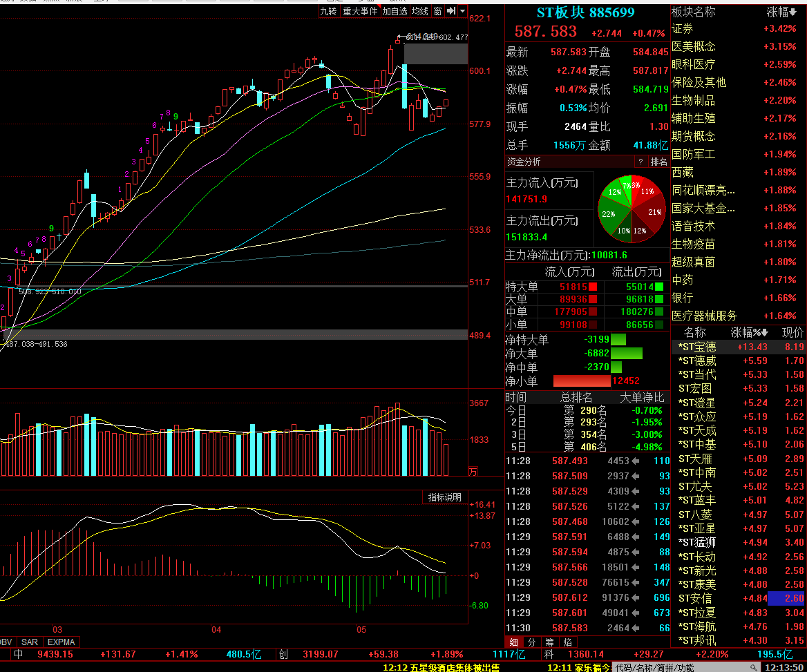Click the 12:12 五星级酒店 news ticker
Screen dimensions: 807x672
point(441,667)
